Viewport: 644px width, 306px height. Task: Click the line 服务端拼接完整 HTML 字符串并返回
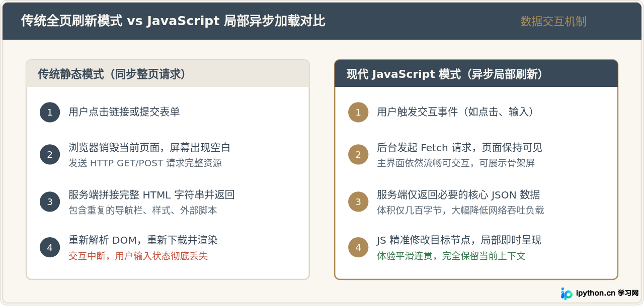pyautogui.click(x=151, y=195)
